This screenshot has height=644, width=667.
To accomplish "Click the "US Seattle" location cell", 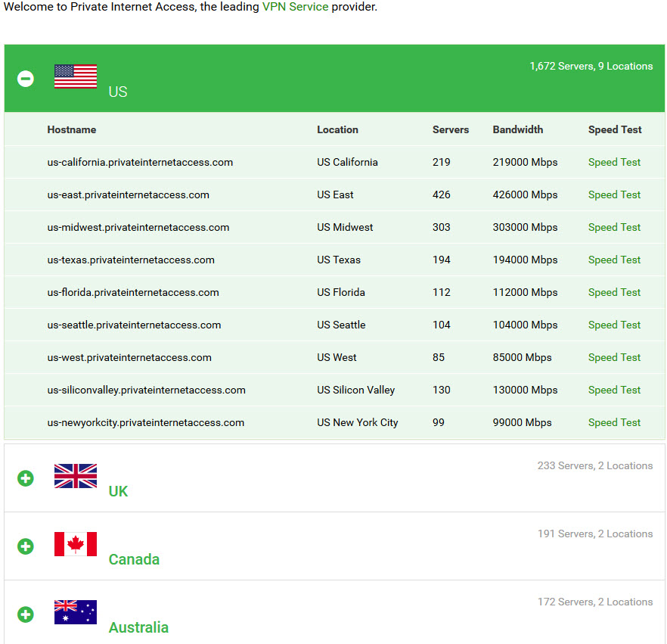I will [341, 325].
